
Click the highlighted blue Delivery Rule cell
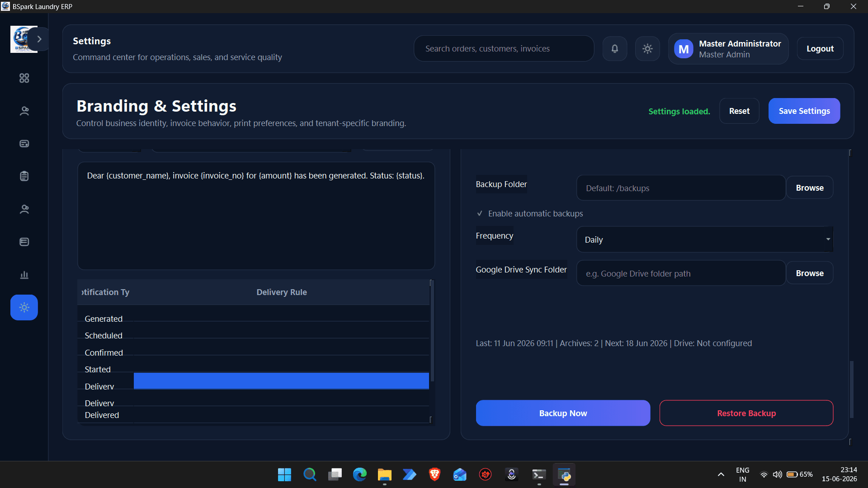tap(281, 381)
